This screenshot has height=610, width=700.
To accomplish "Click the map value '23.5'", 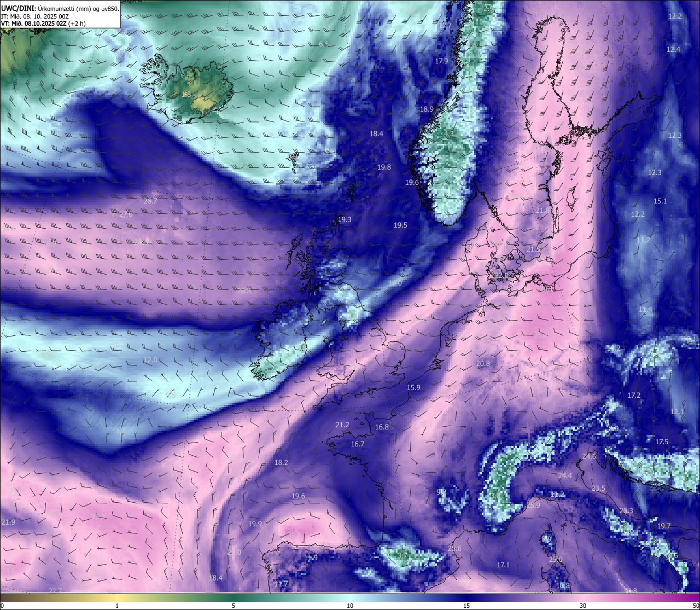I will pos(598,489).
